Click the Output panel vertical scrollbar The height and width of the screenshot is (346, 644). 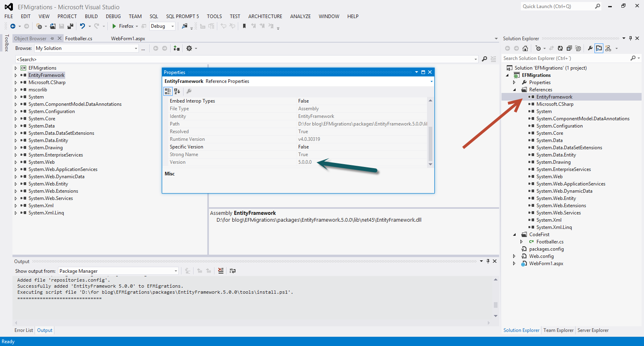coord(495,298)
